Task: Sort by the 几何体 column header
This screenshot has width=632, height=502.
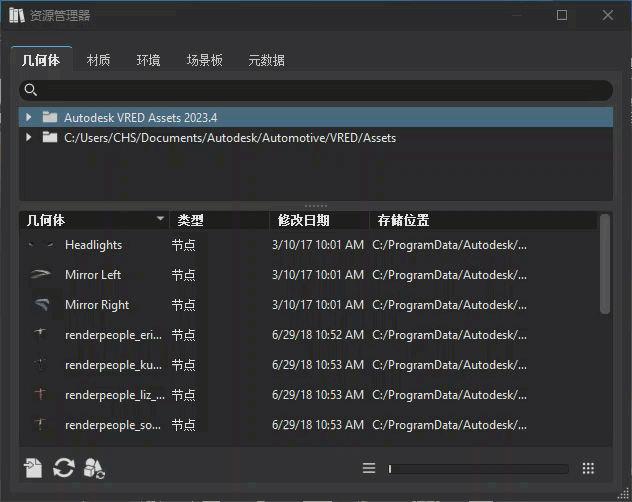Action: (94, 220)
